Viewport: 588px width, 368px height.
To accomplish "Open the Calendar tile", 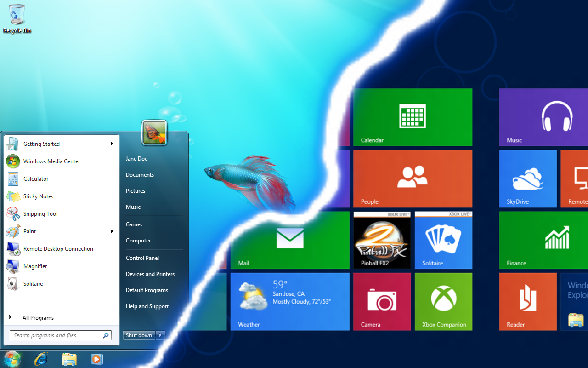I will (413, 117).
